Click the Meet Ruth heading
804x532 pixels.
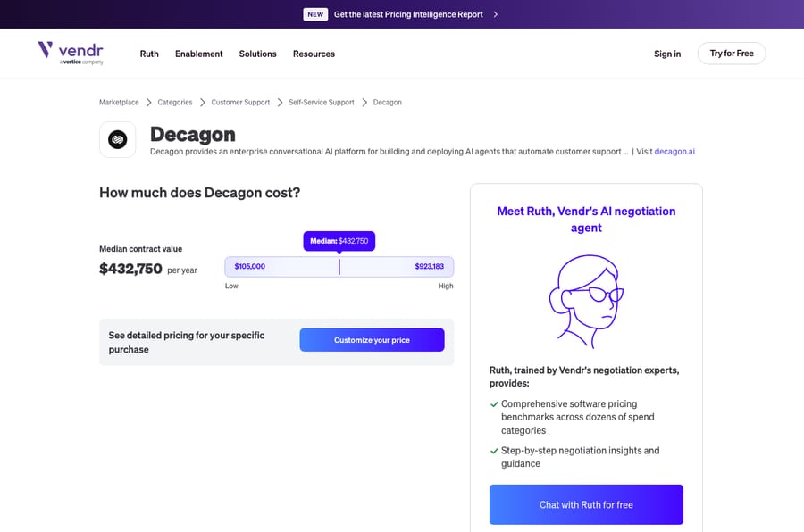click(x=586, y=220)
